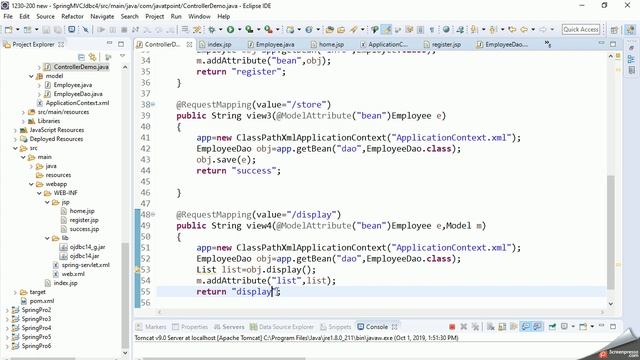This screenshot has height=360, width=640.
Task: Click the web browser globe icon
Action: point(446,29)
